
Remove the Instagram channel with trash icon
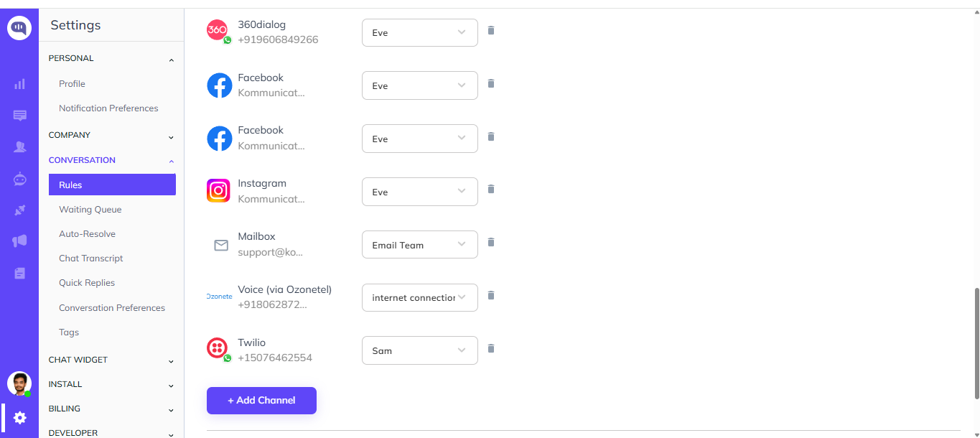pos(491,190)
